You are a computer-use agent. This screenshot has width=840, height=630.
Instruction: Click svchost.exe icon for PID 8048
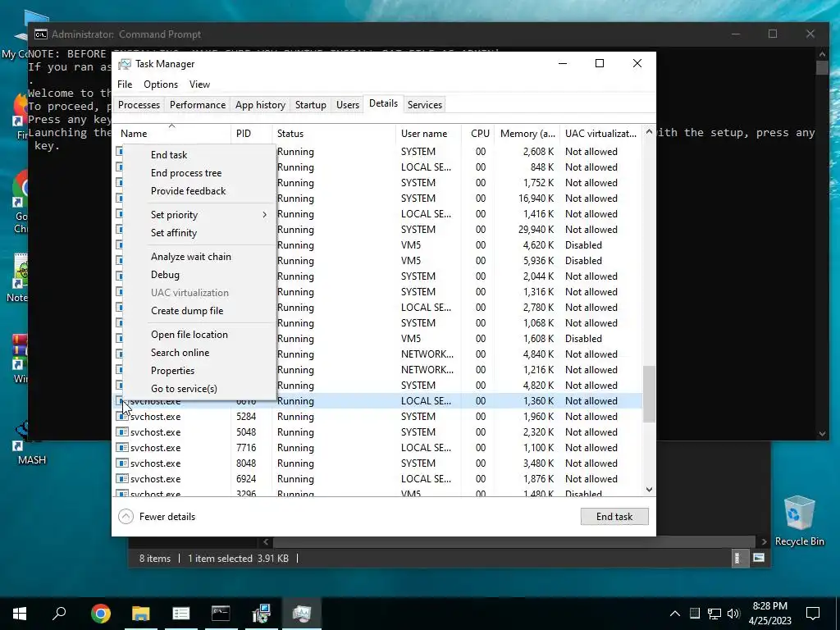click(x=122, y=463)
